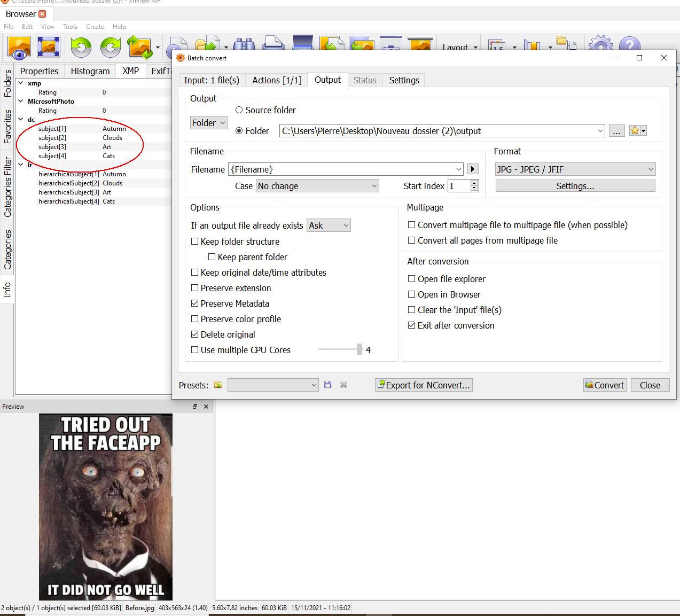Open the 'If output file exists' Ask dropdown
Screen dimensions: 680x616
329,225
